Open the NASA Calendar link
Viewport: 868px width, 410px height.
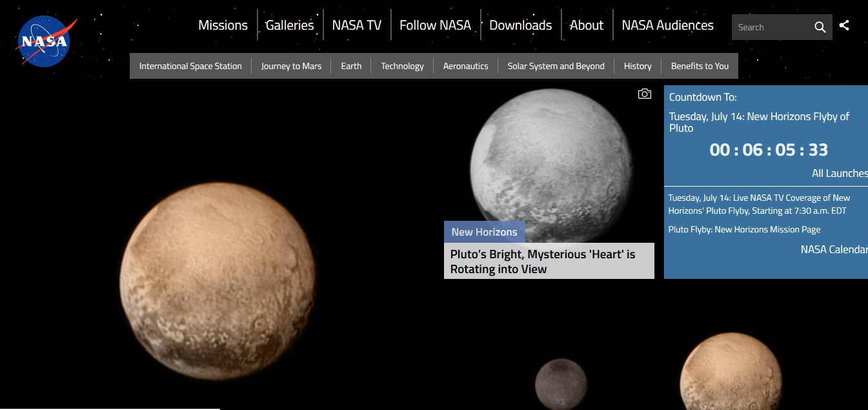click(834, 249)
